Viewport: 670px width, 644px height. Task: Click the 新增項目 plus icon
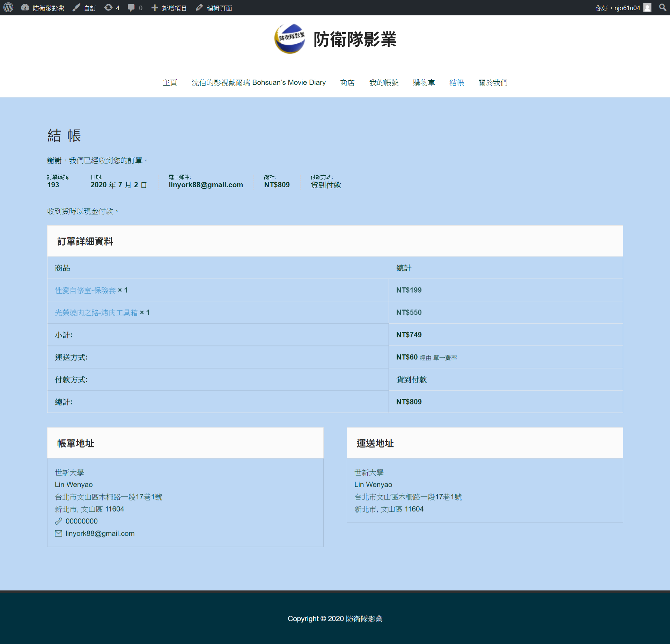pyautogui.click(x=155, y=8)
